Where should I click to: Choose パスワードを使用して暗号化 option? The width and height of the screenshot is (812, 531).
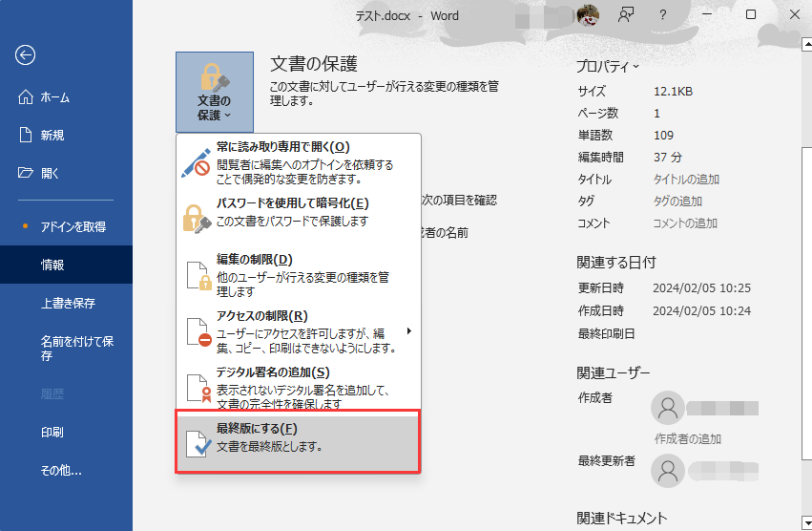pyautogui.click(x=299, y=219)
